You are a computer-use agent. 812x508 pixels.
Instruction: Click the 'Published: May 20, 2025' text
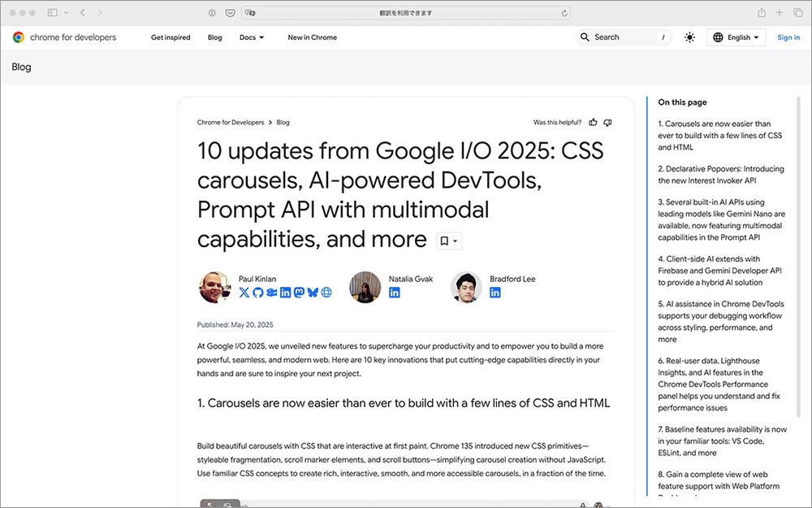235,325
